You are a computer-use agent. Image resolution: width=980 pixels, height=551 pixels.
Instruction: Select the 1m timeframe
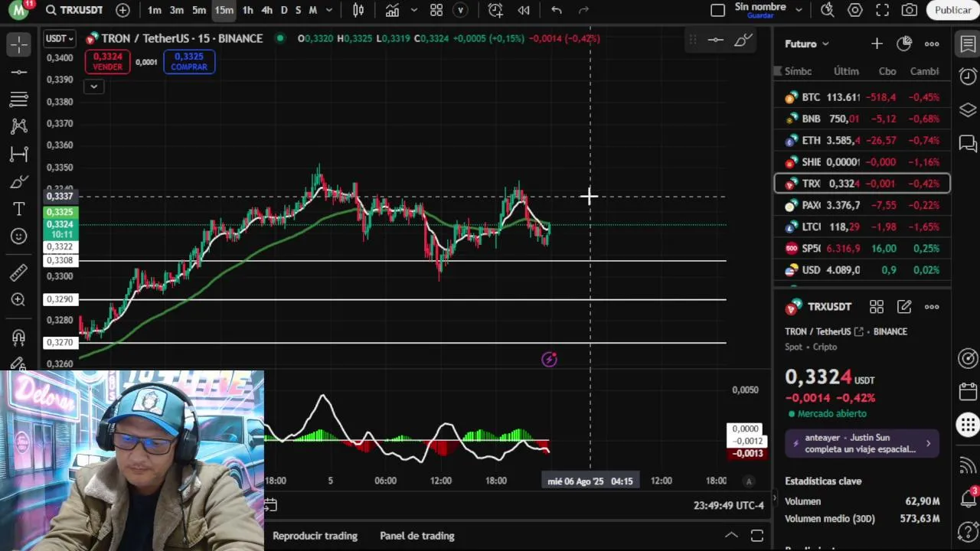click(x=155, y=10)
